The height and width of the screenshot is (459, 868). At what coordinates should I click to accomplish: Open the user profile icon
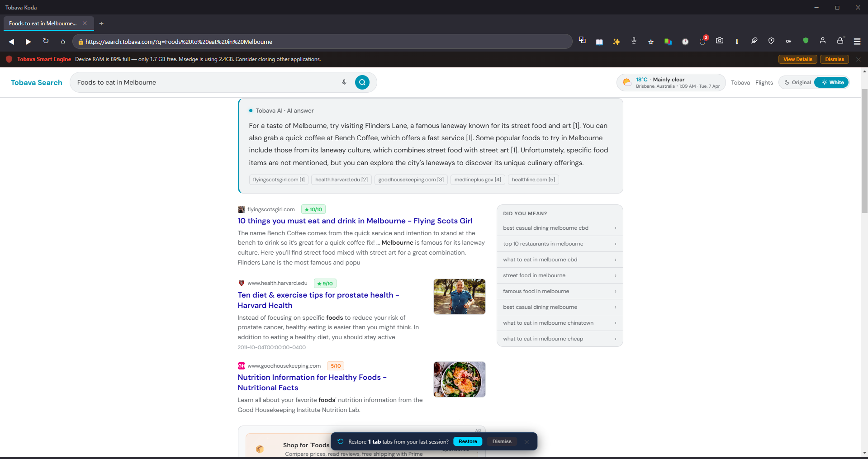click(x=823, y=41)
